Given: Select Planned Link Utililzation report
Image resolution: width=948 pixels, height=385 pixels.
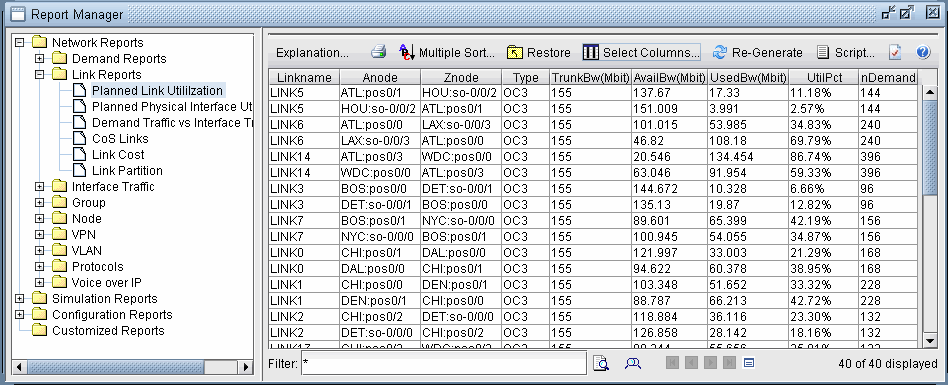Looking at the screenshot, I should pyautogui.click(x=157, y=91).
